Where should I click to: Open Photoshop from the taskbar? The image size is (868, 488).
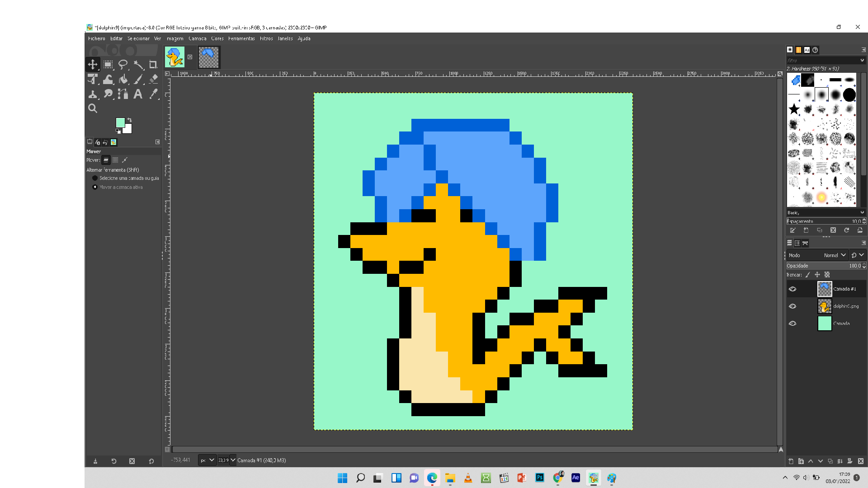click(x=540, y=478)
